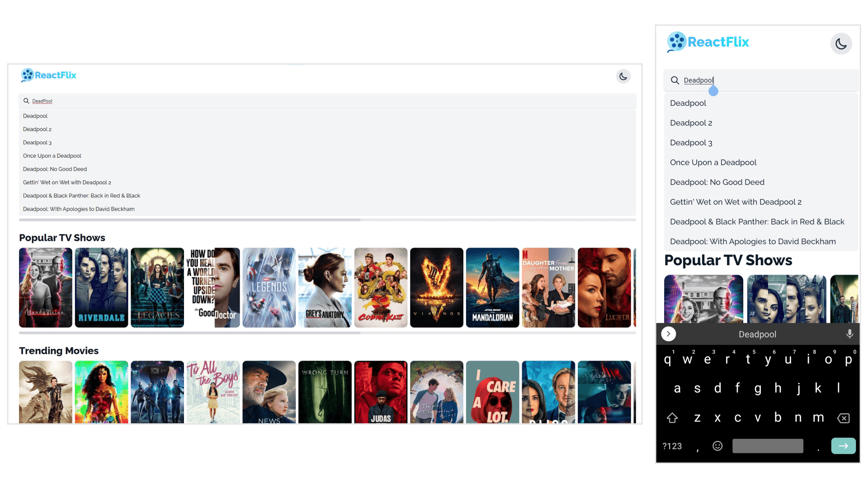This screenshot has width=868, height=488.
Task: Click the search magnifier icon in desktop view
Action: 26,101
